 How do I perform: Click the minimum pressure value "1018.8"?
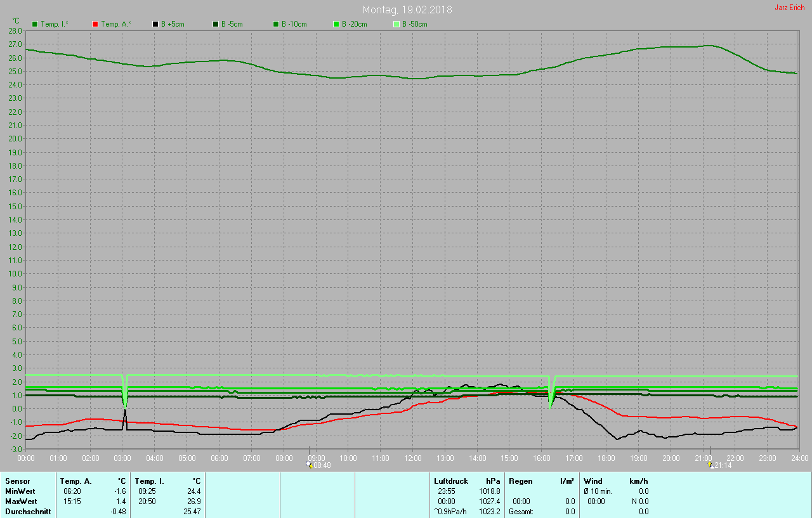tap(490, 491)
